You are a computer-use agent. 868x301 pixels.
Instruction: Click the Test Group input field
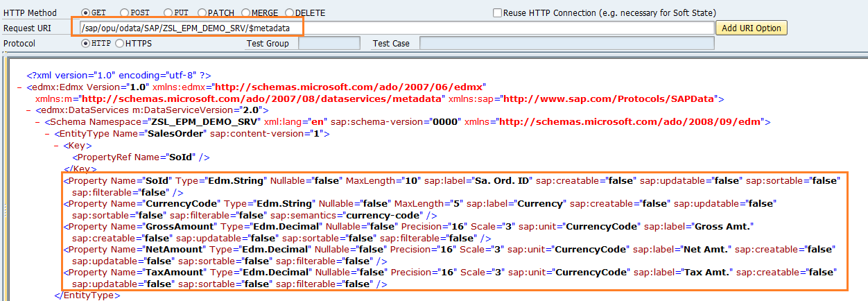pos(329,43)
